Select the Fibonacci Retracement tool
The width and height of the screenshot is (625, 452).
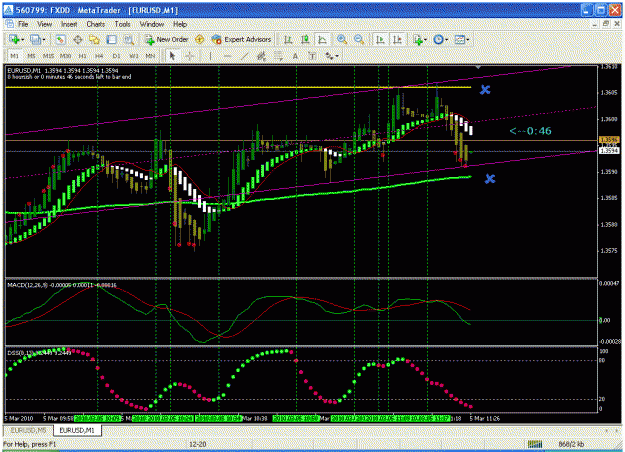tap(278, 56)
